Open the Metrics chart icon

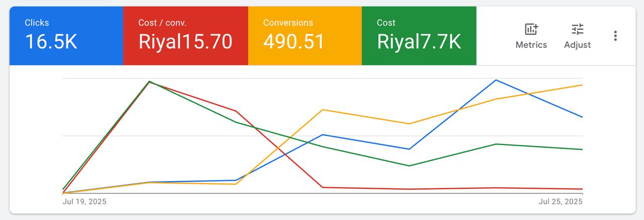coord(531,29)
